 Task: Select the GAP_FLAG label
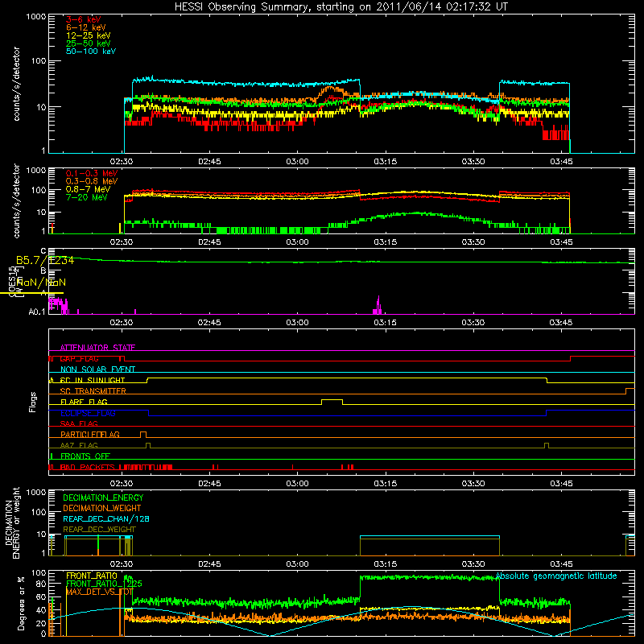click(x=79, y=358)
